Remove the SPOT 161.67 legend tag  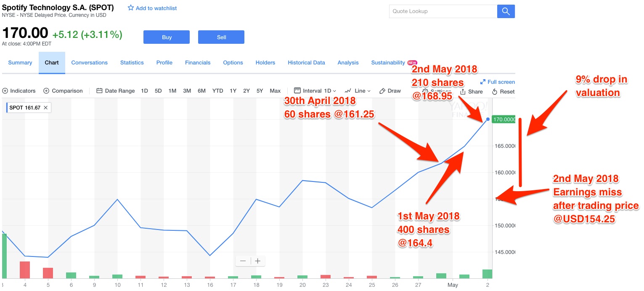click(x=46, y=108)
